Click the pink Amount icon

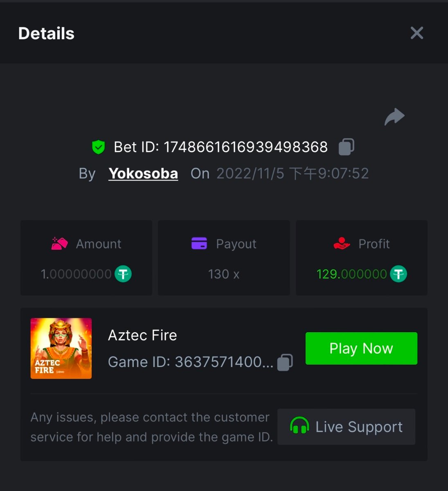pyautogui.click(x=59, y=243)
